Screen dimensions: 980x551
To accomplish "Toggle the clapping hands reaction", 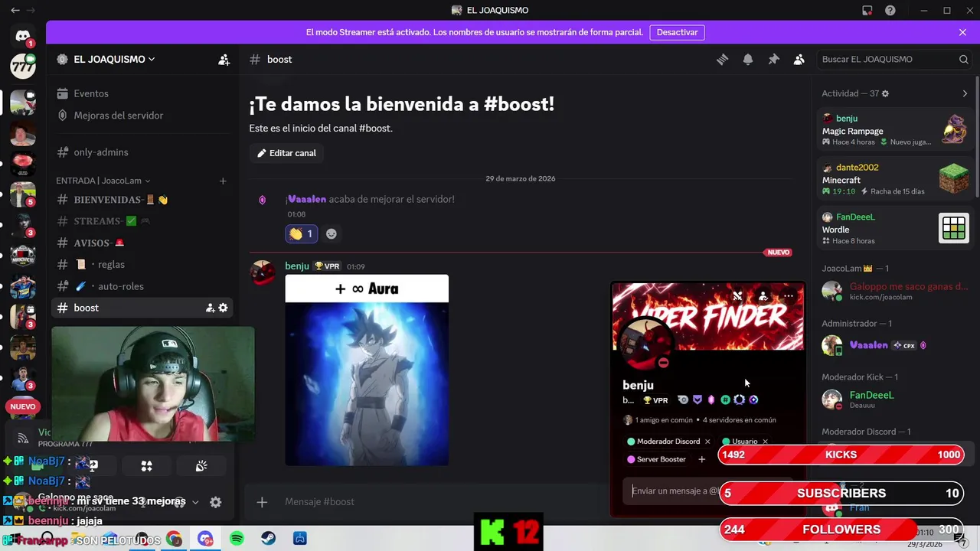I will point(301,233).
